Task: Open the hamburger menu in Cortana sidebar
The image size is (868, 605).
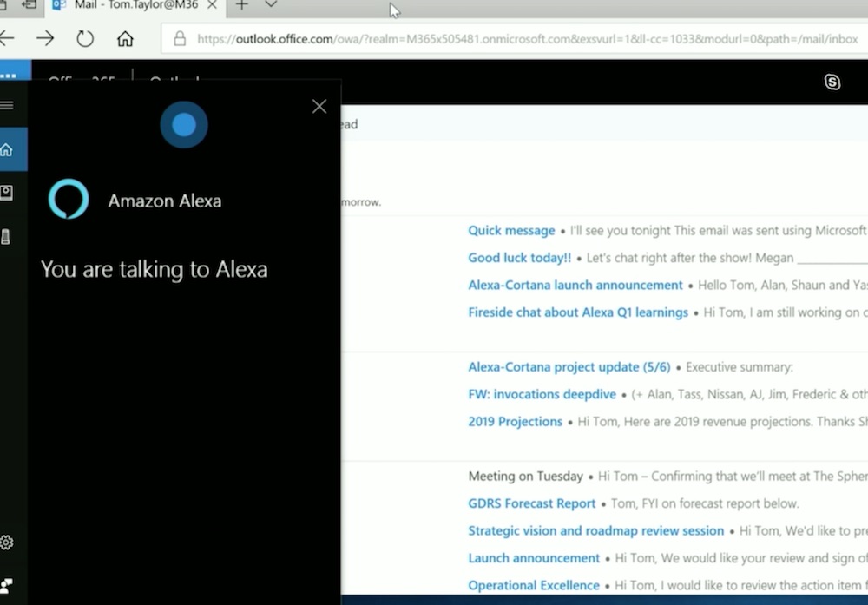Action: (x=8, y=107)
